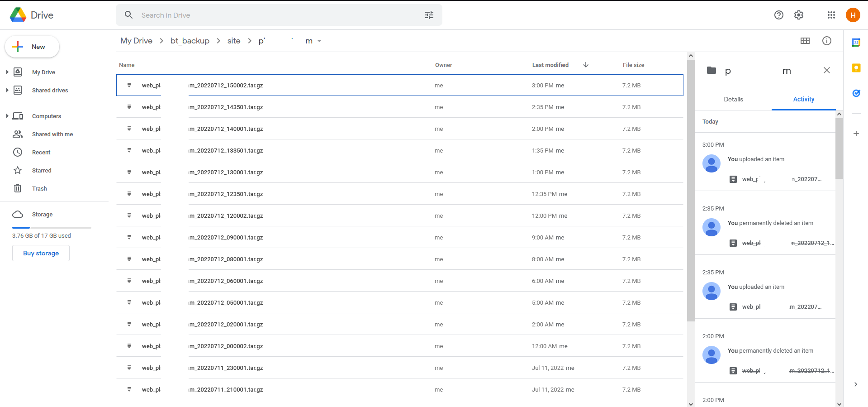868x407 pixels.
Task: Switch to grid layout view
Action: (805, 41)
